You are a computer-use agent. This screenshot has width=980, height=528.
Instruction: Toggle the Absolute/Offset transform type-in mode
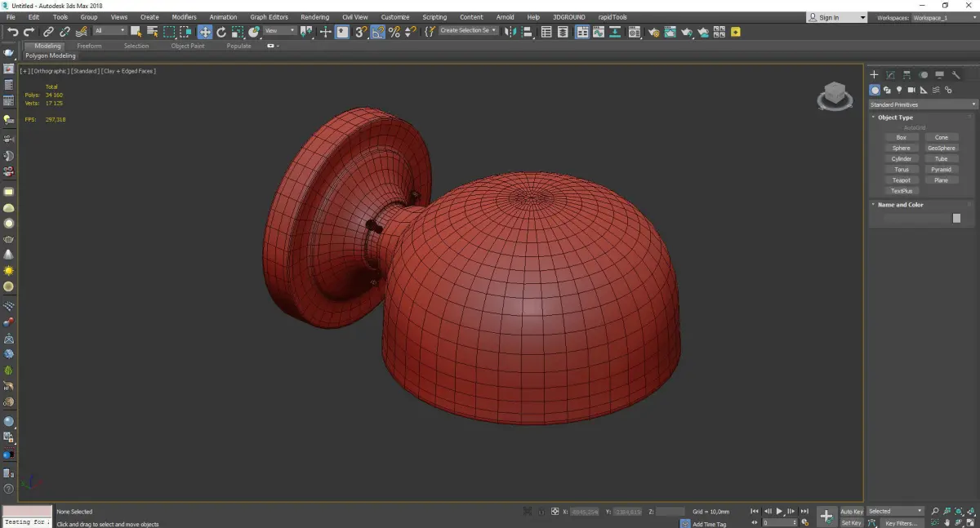click(555, 512)
